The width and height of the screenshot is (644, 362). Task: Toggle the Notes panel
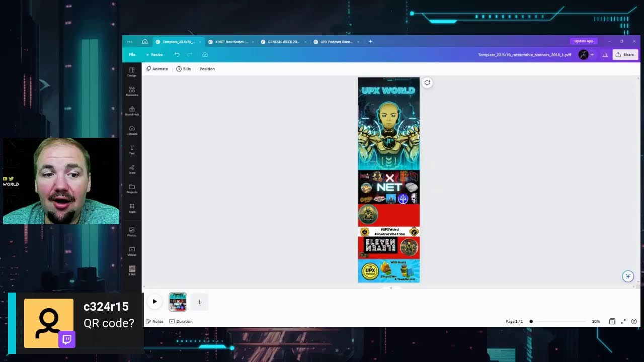(154, 321)
